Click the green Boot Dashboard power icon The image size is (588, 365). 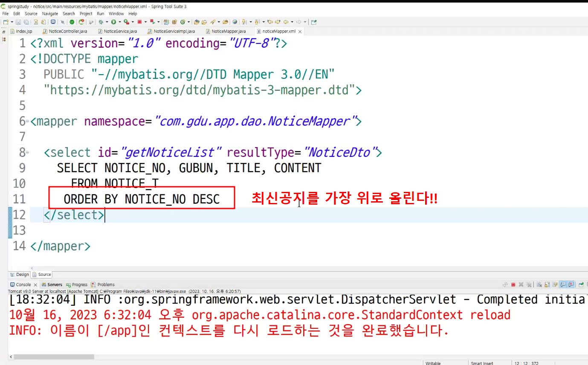pos(72,22)
